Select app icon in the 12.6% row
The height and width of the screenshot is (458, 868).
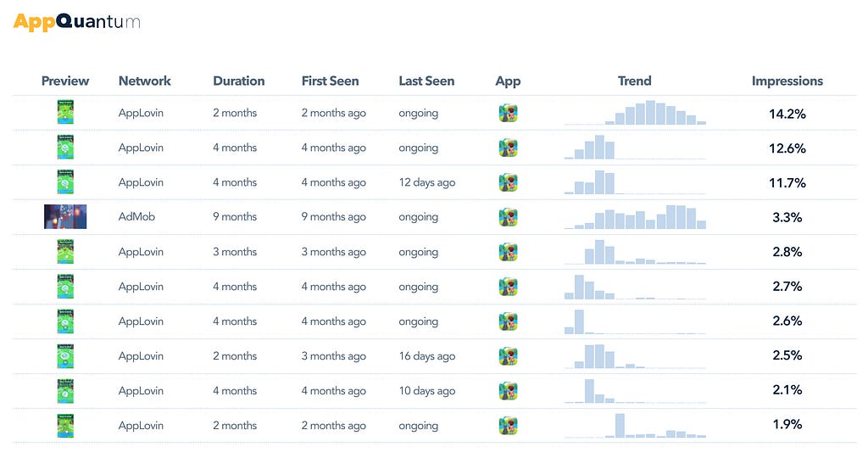point(509,148)
